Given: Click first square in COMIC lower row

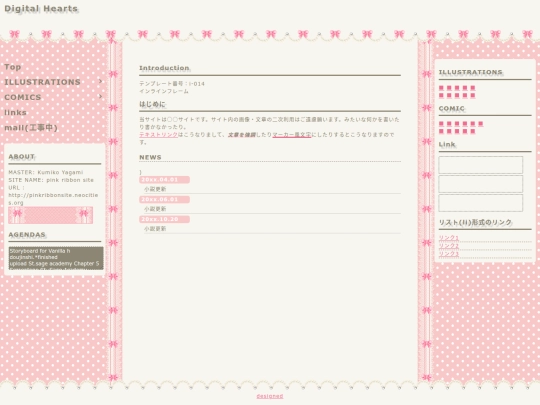Looking at the screenshot, I should pos(441,131).
